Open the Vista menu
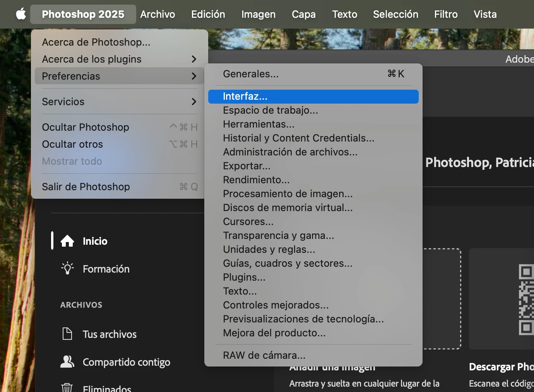The height and width of the screenshot is (392, 534). point(485,14)
